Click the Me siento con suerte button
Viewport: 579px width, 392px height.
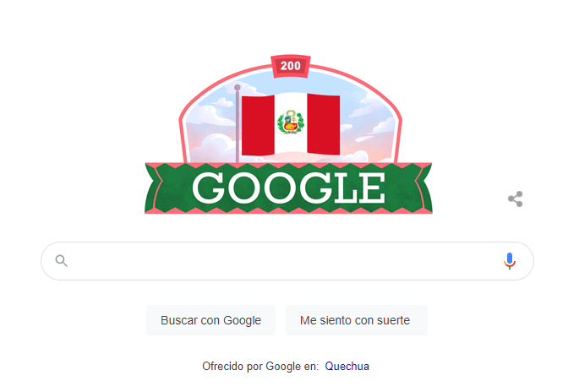coord(357,320)
